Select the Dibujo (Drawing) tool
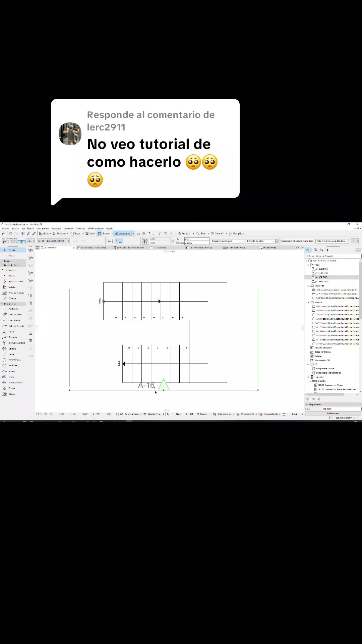362x644 pixels. (13, 394)
